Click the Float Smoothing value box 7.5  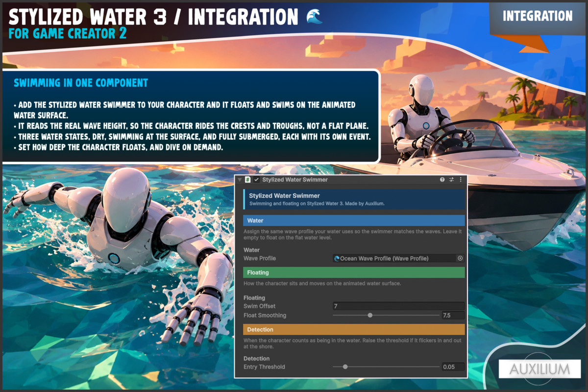coord(453,315)
